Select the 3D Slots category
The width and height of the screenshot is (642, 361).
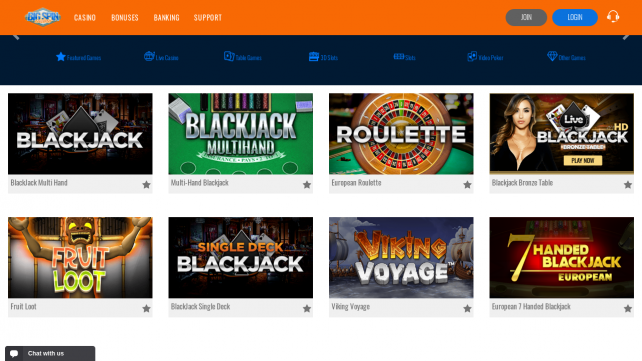click(323, 57)
